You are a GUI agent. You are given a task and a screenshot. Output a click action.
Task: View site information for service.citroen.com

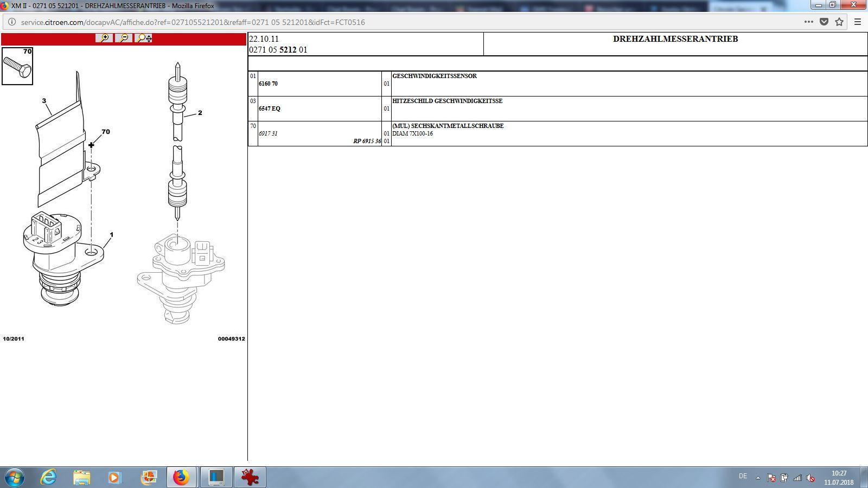11,22
